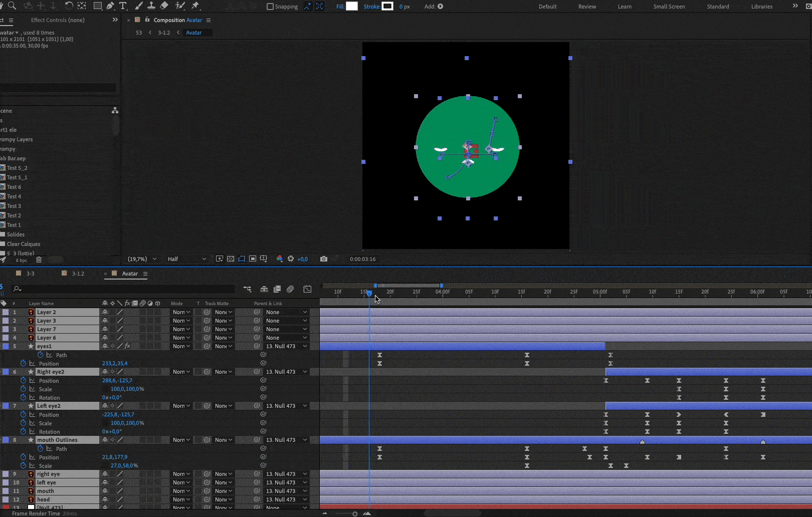Toggle the Position stopwatch for eyes1
812x517 pixels.
click(x=23, y=363)
